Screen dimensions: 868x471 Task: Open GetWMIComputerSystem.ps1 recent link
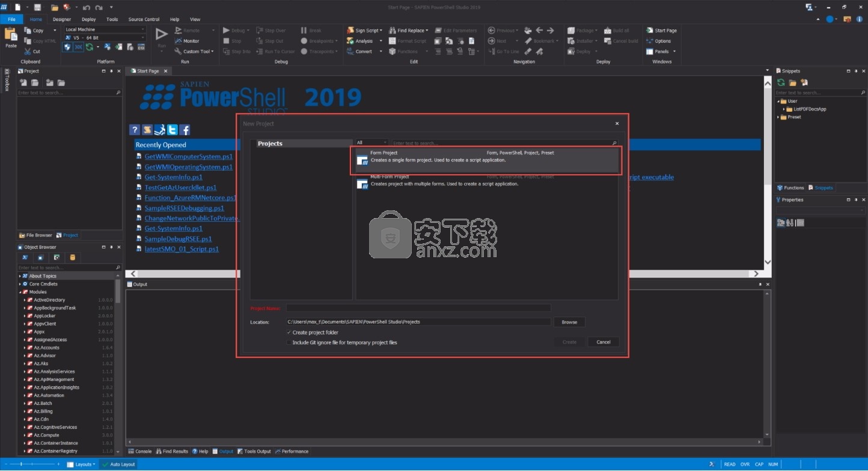[x=188, y=157]
